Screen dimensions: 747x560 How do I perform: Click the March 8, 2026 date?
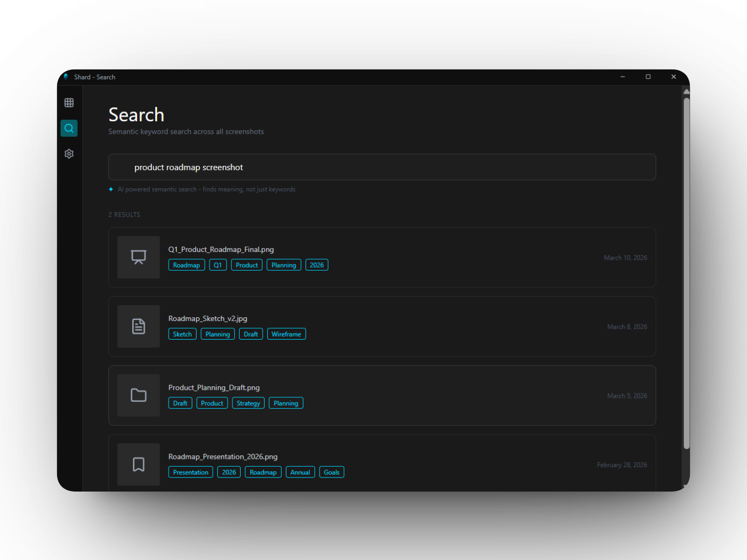pos(627,327)
